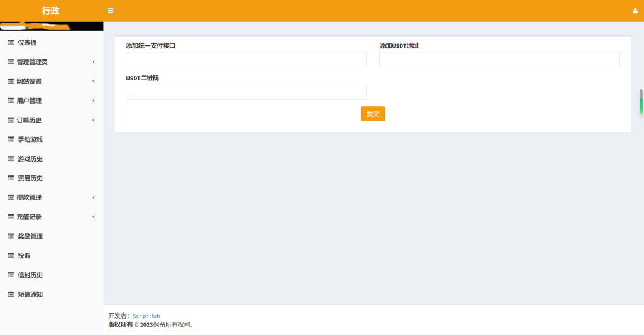This screenshot has height=335, width=644.
Task: Expand the 订单历史 submenu chevron
Action: pyautogui.click(x=94, y=120)
